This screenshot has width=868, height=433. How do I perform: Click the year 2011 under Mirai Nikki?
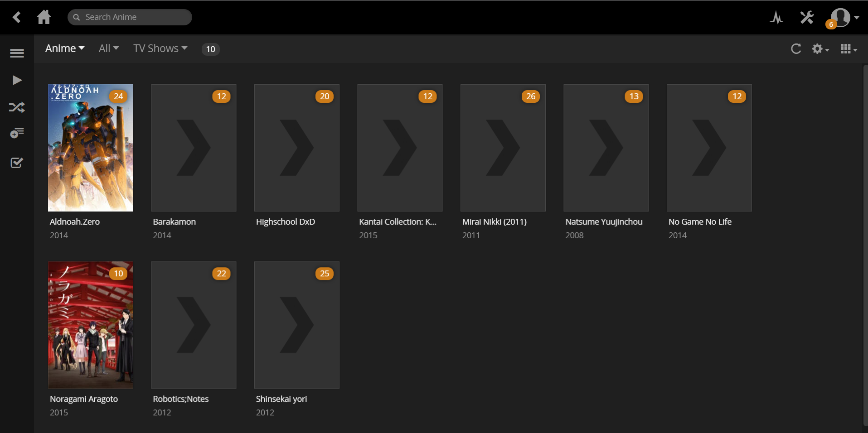pyautogui.click(x=471, y=236)
